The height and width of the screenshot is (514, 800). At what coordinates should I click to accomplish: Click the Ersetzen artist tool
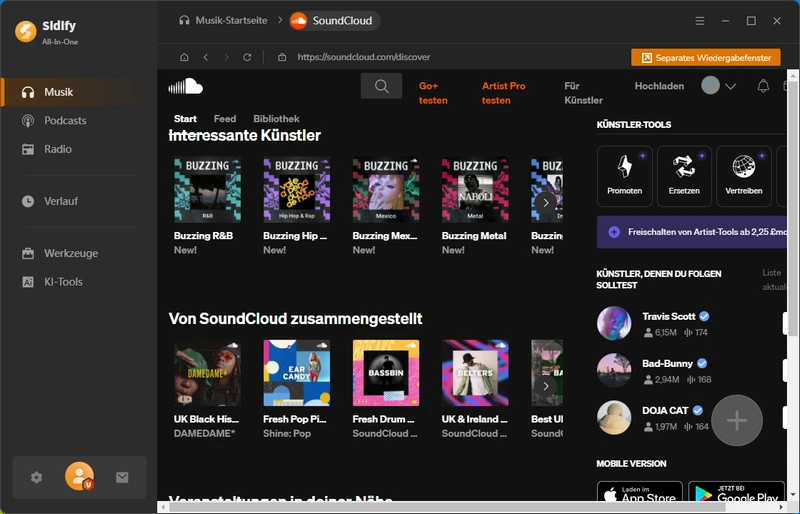tap(684, 176)
